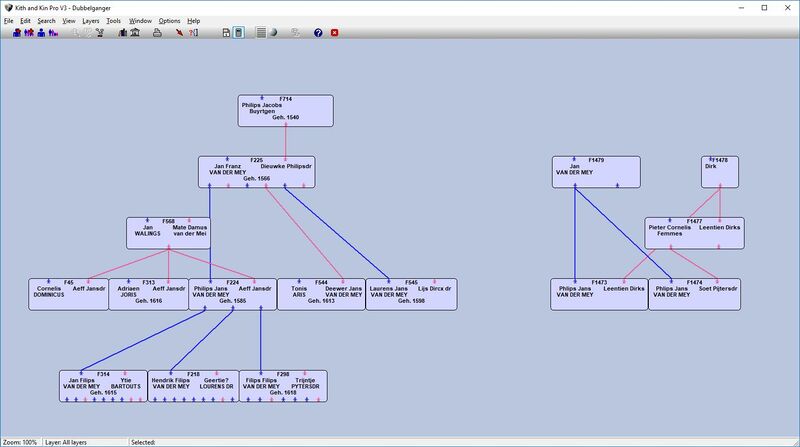Toggle the highlighted toolbar button beside save

[x=238, y=32]
